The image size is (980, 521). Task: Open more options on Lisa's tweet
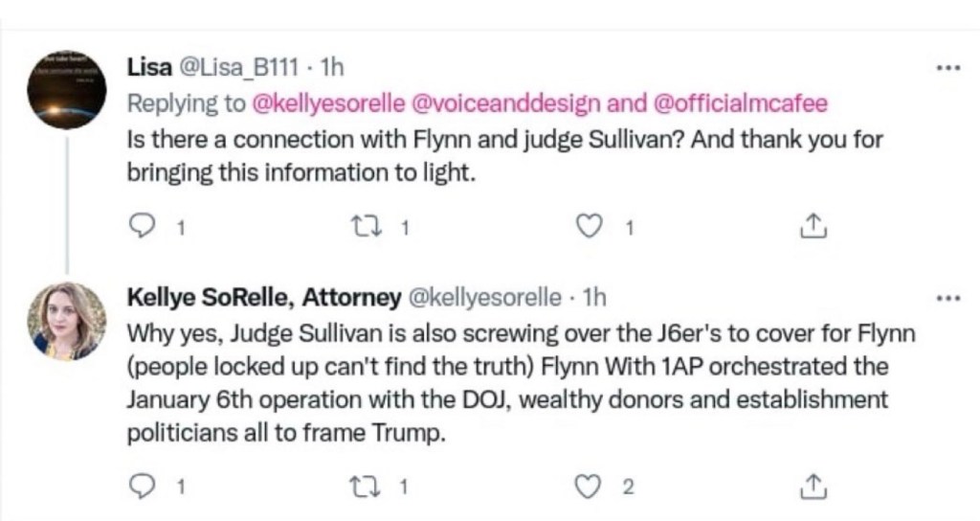[947, 69]
